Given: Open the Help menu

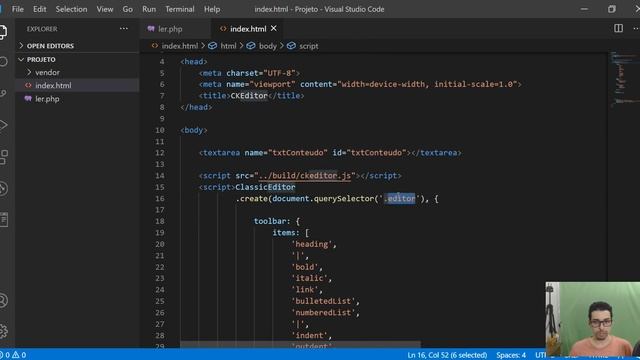Looking at the screenshot, I should coord(212,9).
